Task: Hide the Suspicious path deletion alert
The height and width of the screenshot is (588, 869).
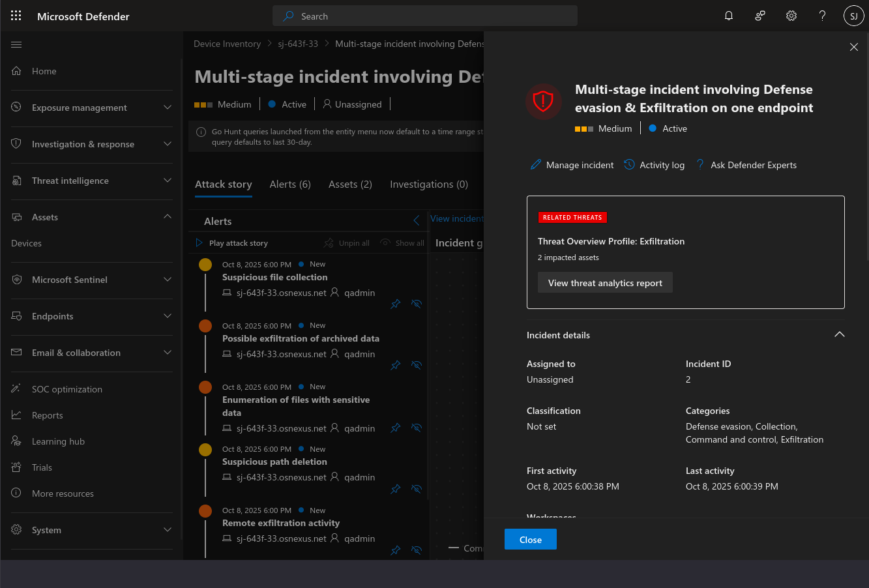Action: pyautogui.click(x=417, y=489)
